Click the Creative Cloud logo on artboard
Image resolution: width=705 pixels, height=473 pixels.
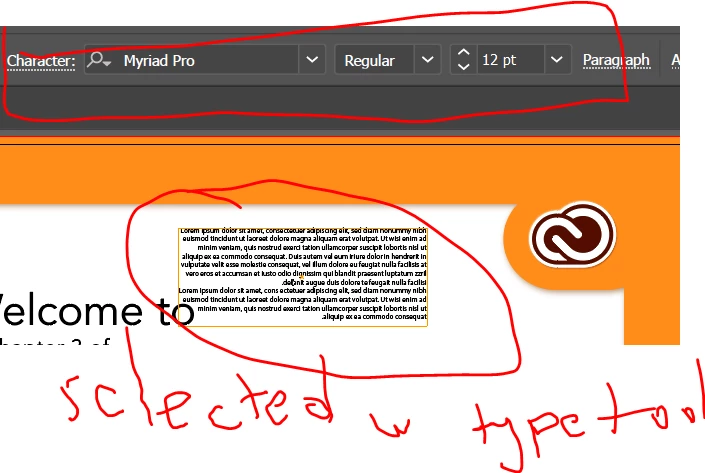(x=573, y=235)
